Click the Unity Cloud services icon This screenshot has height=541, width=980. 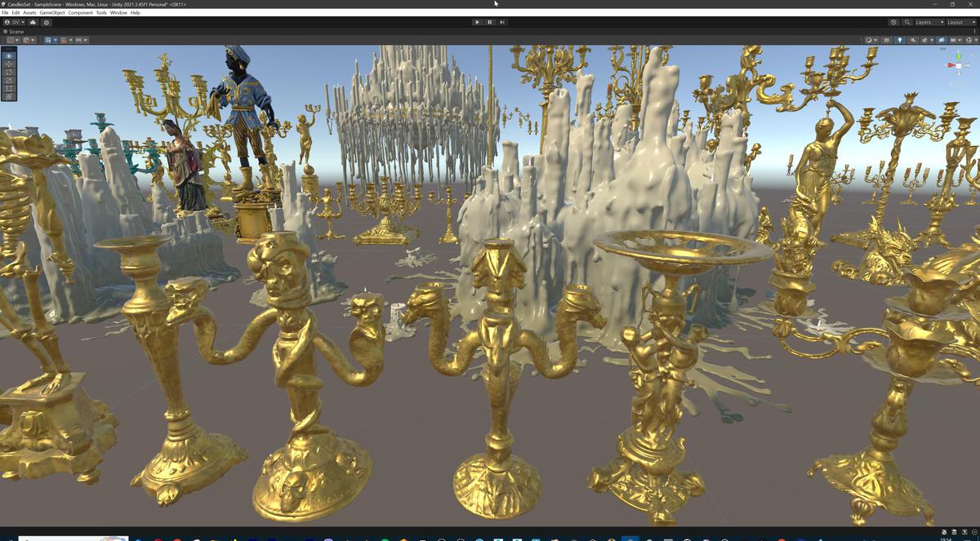(x=31, y=22)
